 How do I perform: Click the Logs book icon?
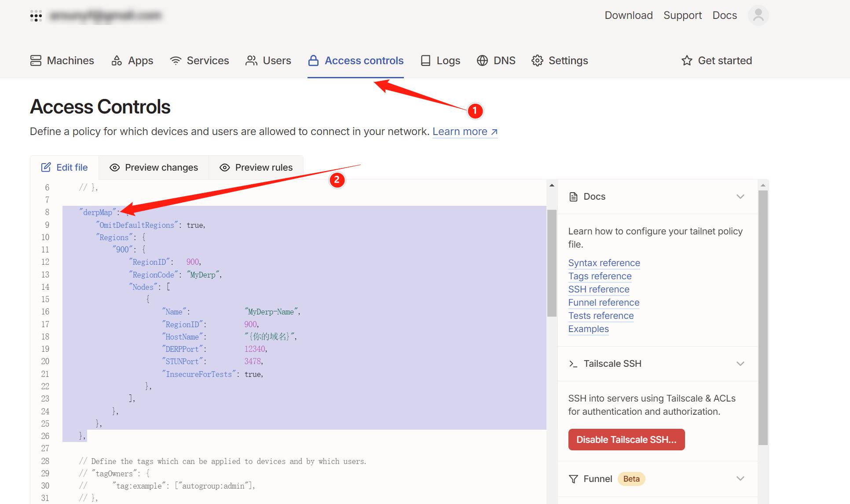[x=425, y=61]
